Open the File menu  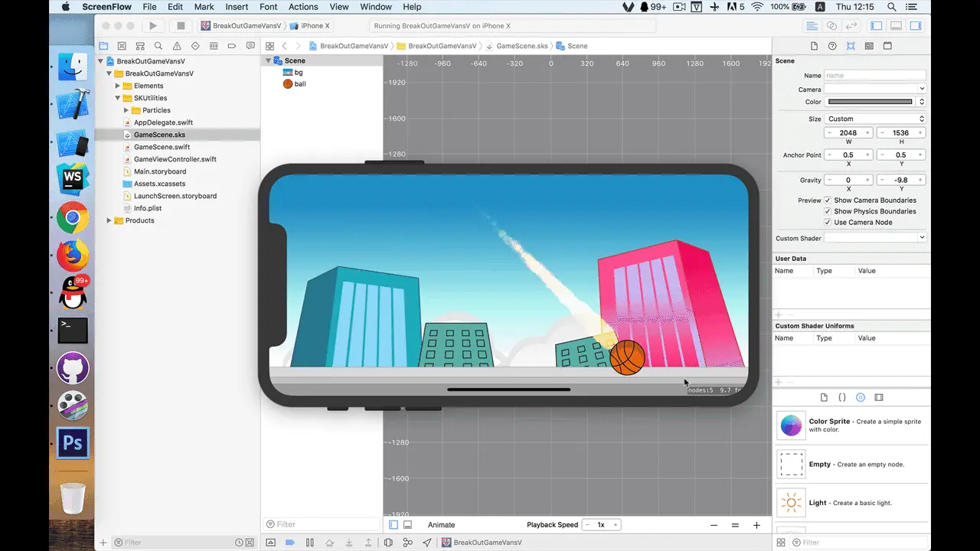pos(149,7)
